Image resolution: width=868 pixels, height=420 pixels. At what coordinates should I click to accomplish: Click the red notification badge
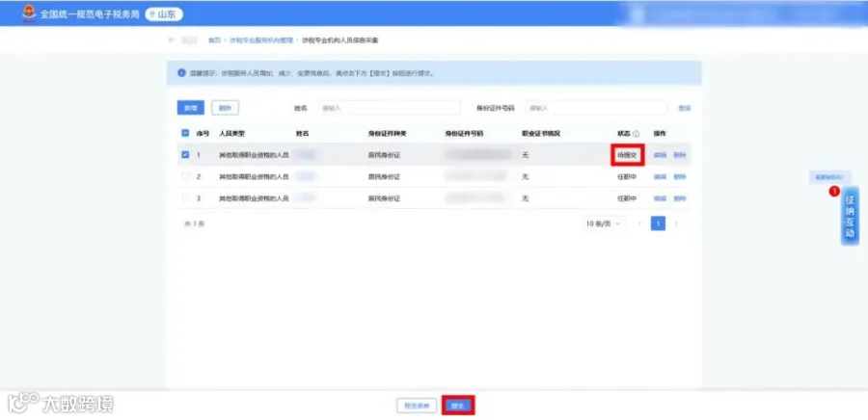pos(834,191)
